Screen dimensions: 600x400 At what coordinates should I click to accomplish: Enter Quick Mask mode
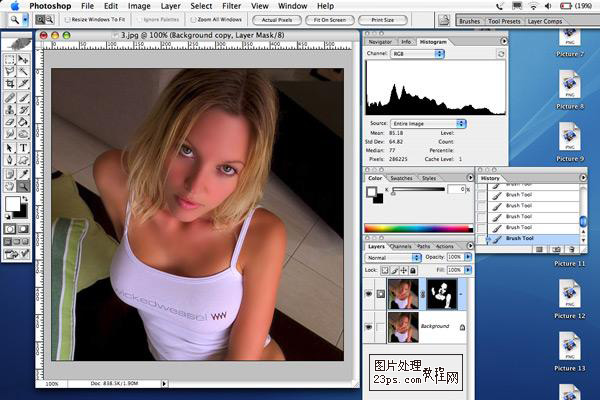pyautogui.click(x=23, y=229)
